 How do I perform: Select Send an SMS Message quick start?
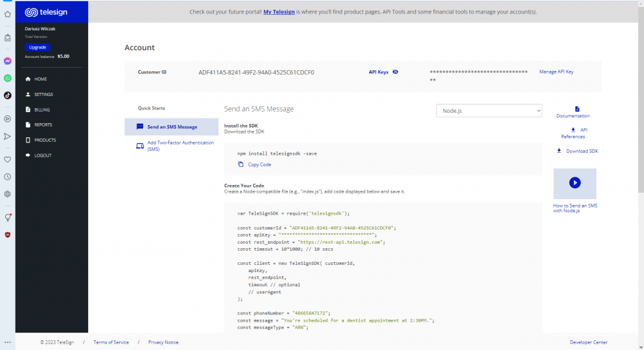coord(171,127)
